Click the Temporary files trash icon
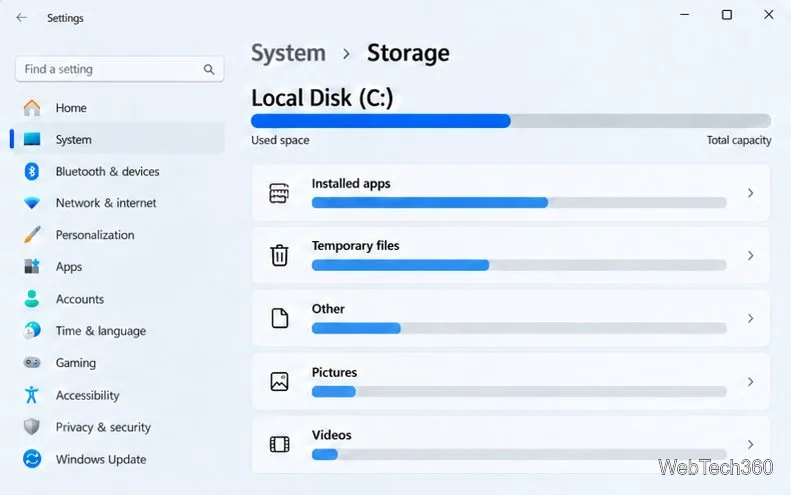Screen dimensions: 791x495 [279, 255]
